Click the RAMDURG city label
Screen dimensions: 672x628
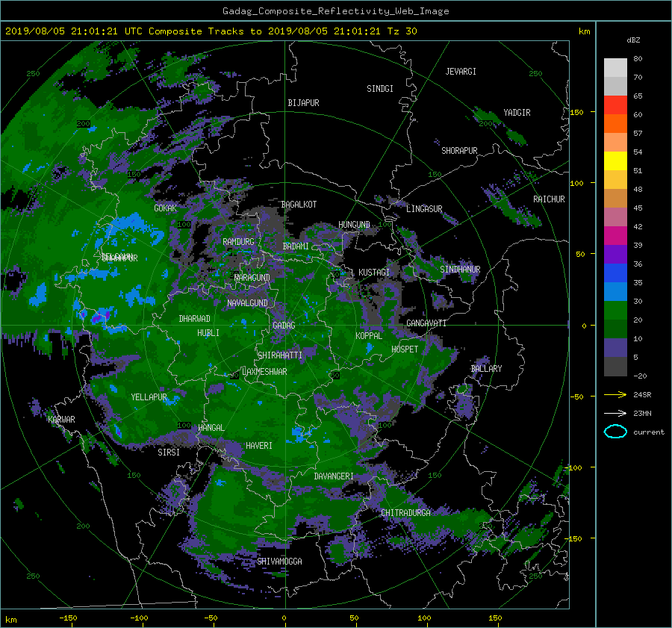pos(238,242)
